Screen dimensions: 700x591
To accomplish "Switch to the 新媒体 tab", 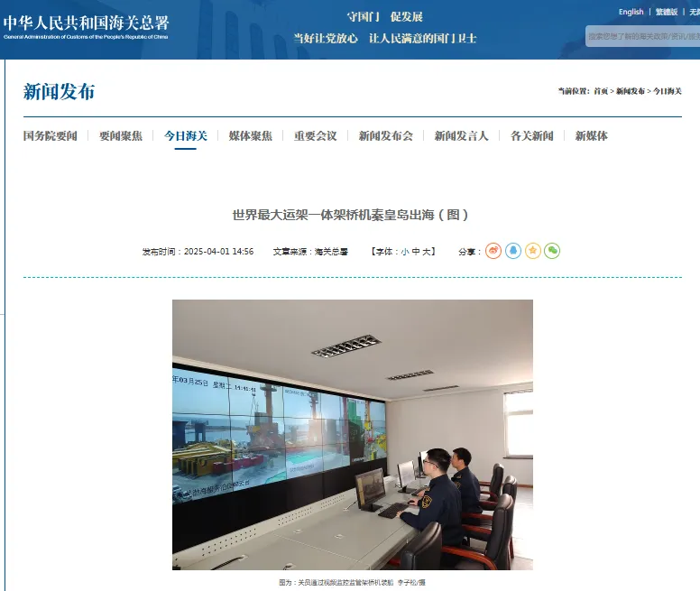I will pos(591,135).
